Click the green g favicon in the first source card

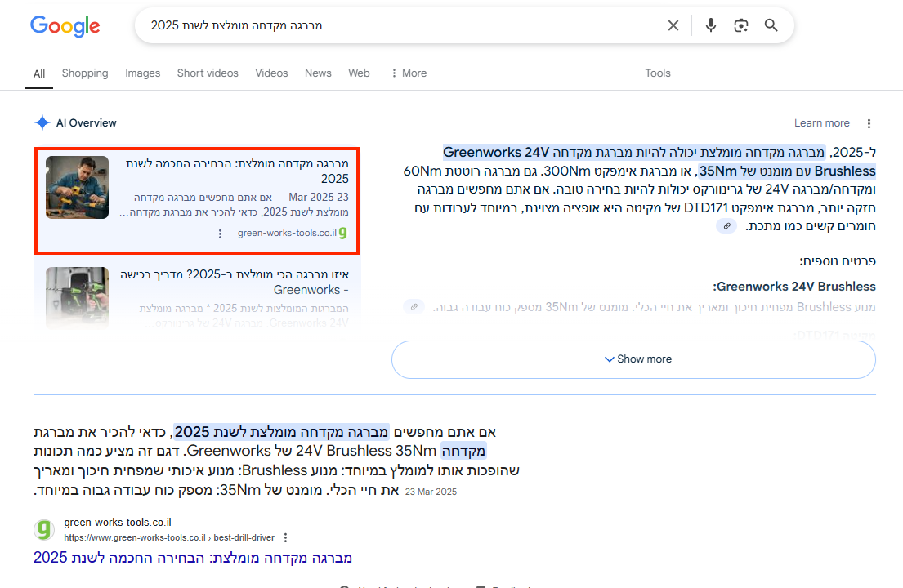click(x=343, y=233)
